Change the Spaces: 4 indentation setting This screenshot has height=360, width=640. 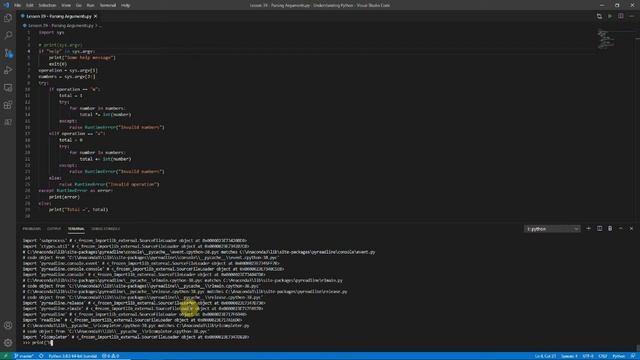coord(569,356)
